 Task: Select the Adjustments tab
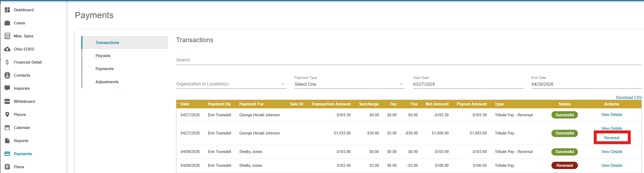(107, 82)
